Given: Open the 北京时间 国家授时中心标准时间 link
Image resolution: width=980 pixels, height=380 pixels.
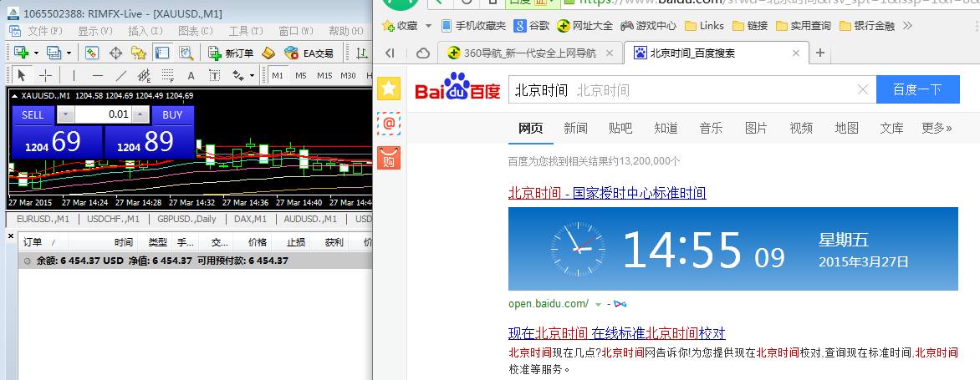Looking at the screenshot, I should coord(608,193).
